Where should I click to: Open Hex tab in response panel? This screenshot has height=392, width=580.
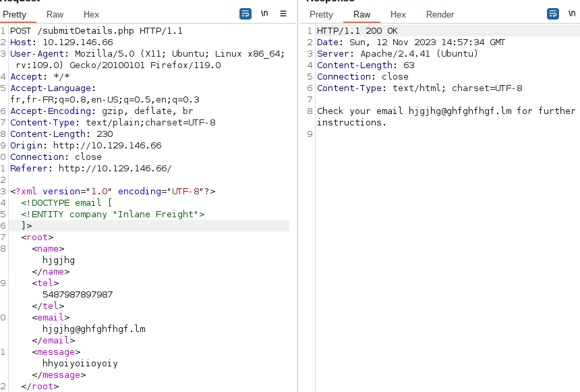click(x=398, y=14)
